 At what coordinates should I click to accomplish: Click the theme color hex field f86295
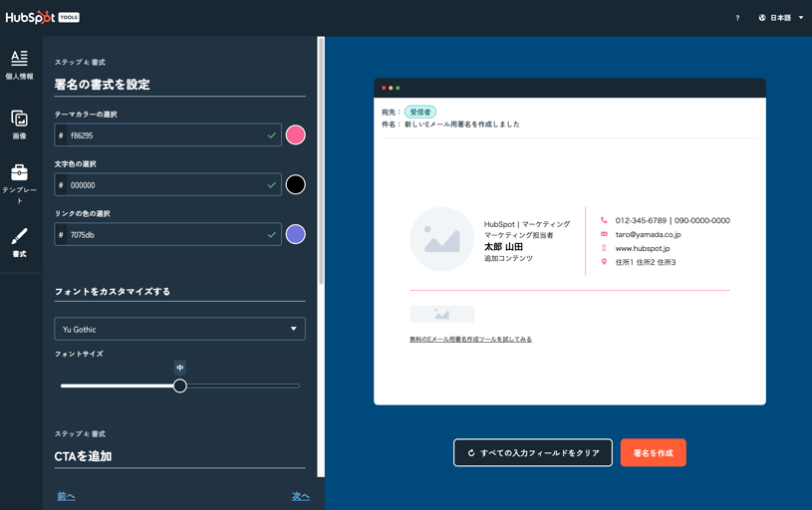pos(167,135)
